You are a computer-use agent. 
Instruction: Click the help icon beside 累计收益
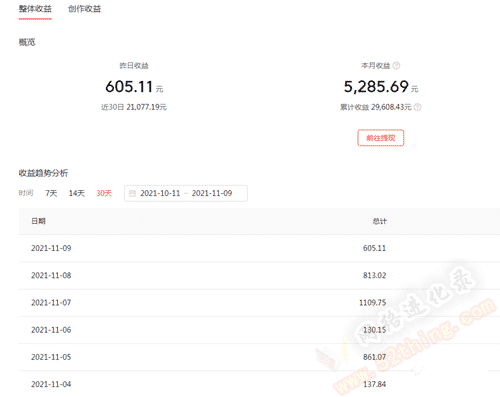[x=417, y=107]
